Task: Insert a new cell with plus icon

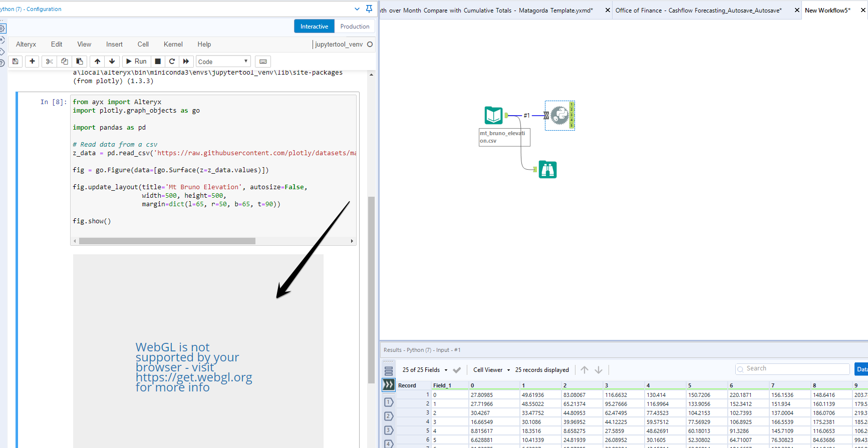Action: 32,61
